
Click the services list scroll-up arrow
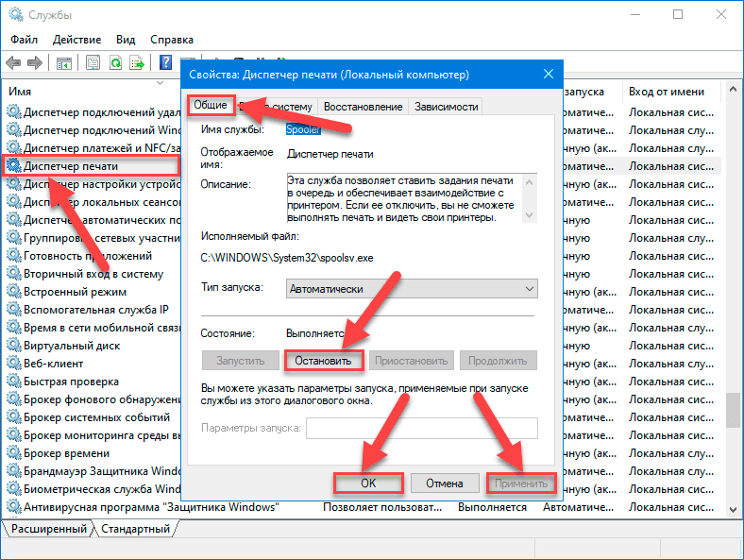pos(733,89)
